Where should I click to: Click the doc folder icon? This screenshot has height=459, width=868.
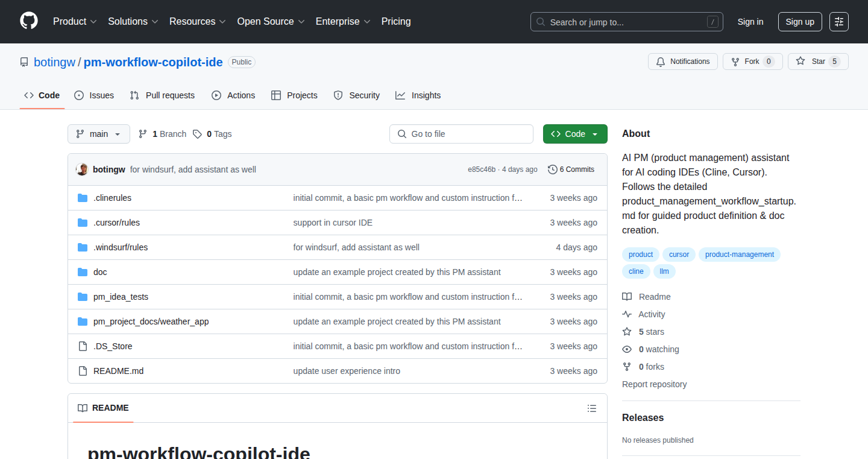[x=83, y=272]
